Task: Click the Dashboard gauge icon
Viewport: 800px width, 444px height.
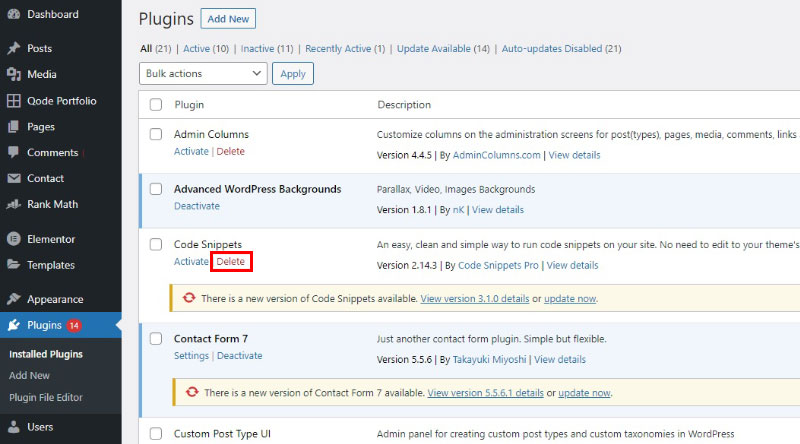Action: [14, 14]
